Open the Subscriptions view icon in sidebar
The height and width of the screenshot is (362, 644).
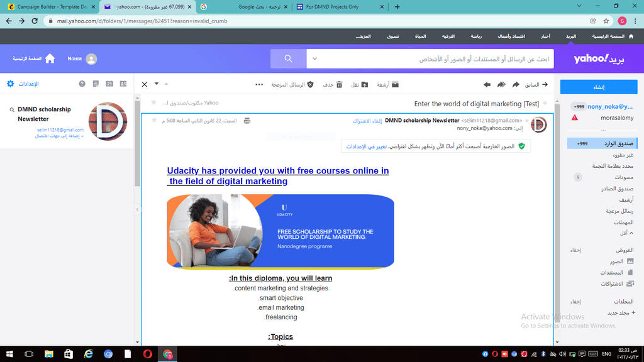[630, 283]
